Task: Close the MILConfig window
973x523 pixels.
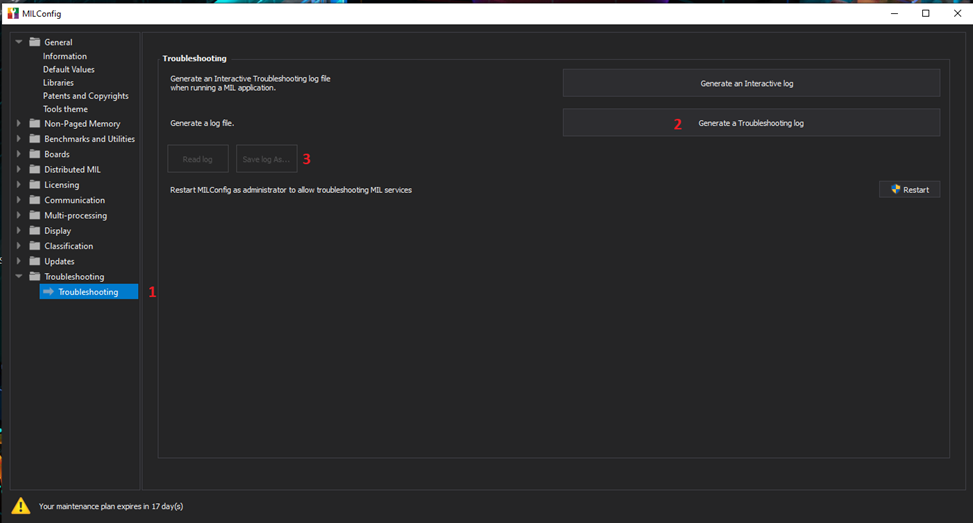Action: click(957, 13)
